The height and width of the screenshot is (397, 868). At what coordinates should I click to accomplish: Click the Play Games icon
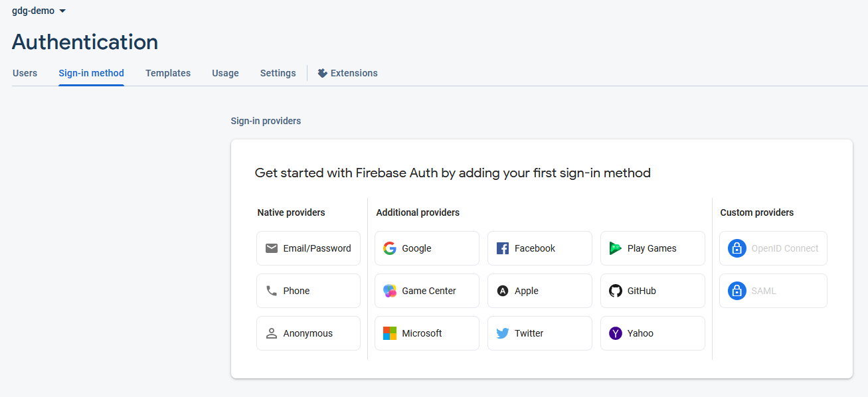(x=616, y=248)
